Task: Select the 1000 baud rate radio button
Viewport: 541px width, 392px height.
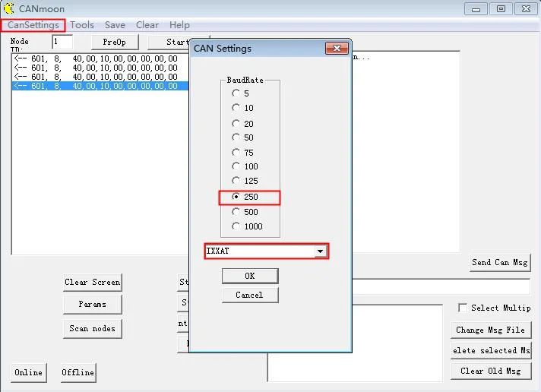Action: [236, 226]
